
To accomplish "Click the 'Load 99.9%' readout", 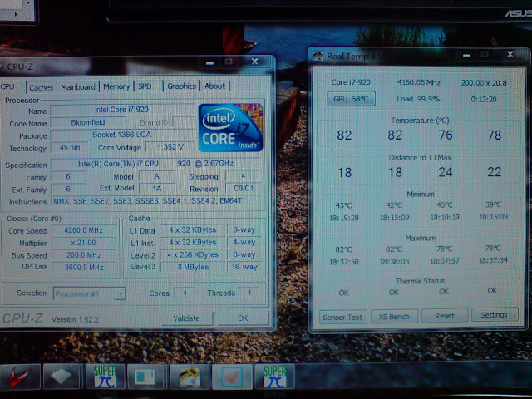I will (418, 99).
